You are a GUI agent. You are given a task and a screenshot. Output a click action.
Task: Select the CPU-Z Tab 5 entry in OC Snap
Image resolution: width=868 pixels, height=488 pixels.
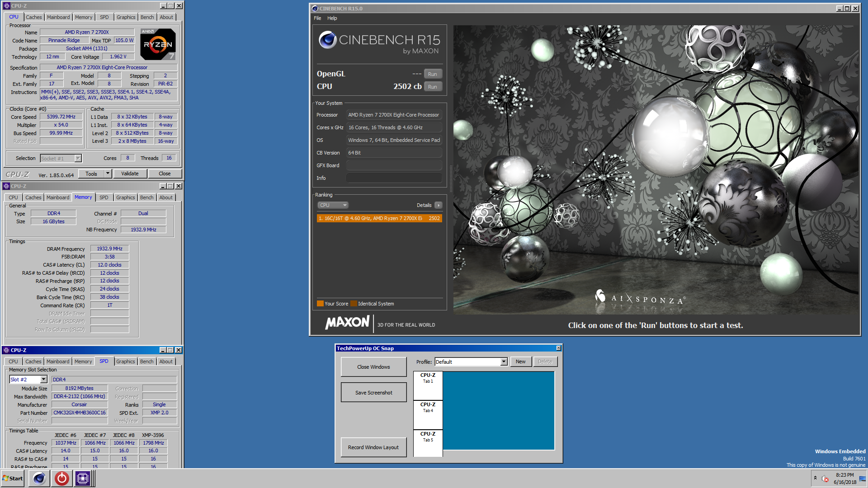[428, 443]
